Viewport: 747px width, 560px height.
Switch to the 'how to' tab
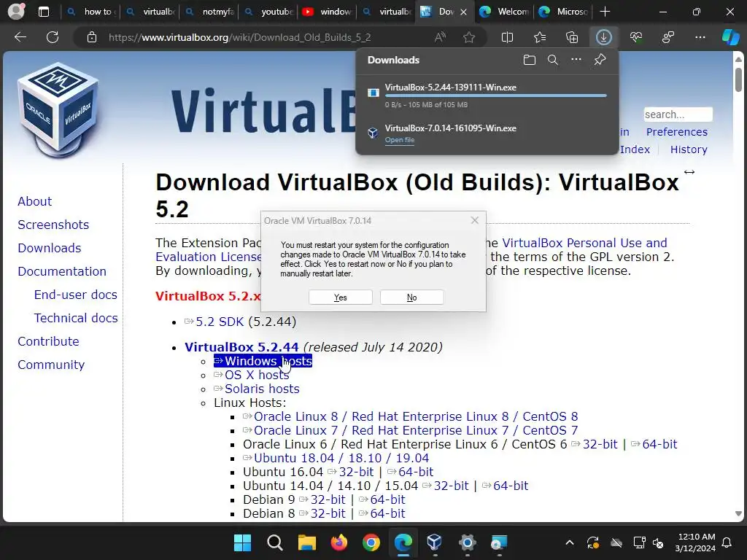(90, 12)
